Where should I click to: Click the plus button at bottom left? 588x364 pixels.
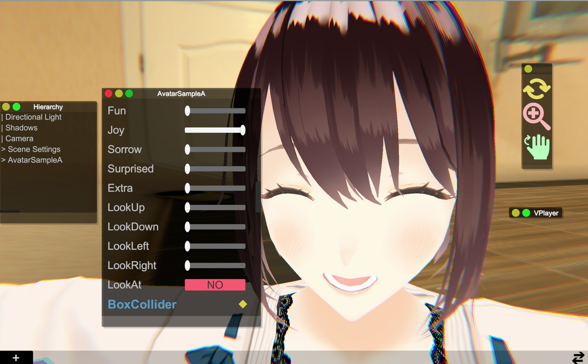click(x=16, y=357)
